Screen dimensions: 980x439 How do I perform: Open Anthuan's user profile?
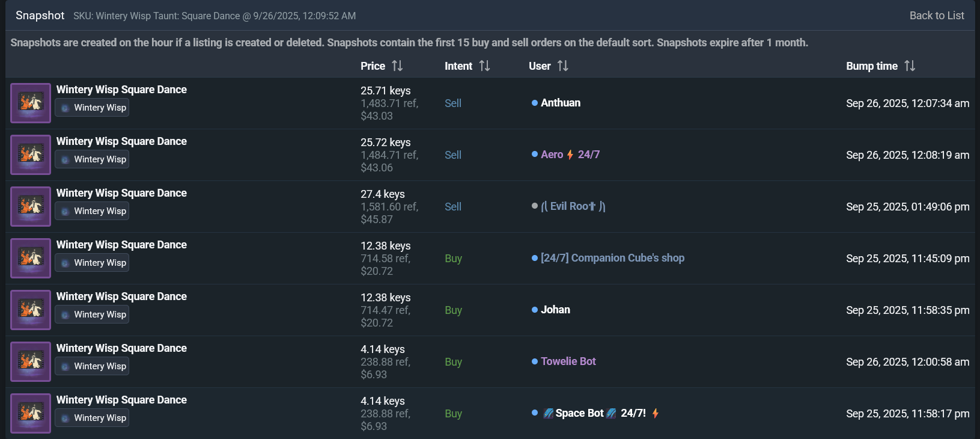(x=560, y=103)
